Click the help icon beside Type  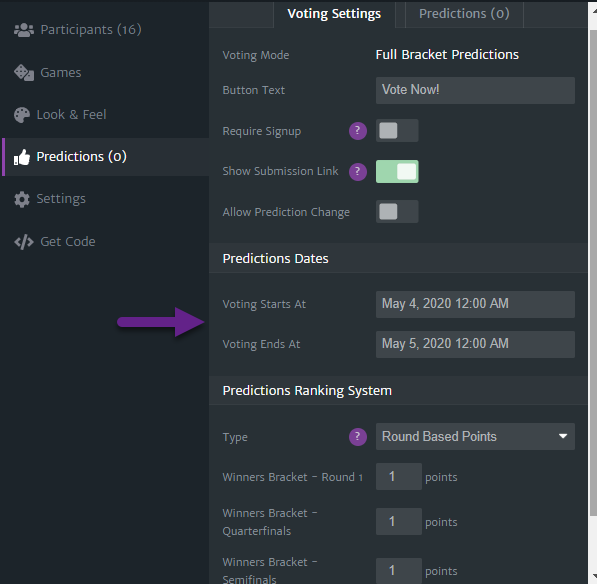[358, 437]
